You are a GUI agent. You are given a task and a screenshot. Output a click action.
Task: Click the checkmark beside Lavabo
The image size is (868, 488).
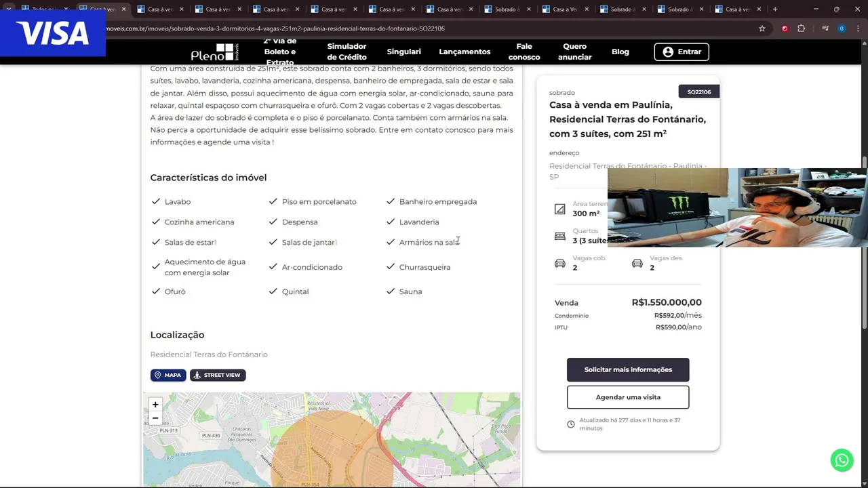coord(155,201)
